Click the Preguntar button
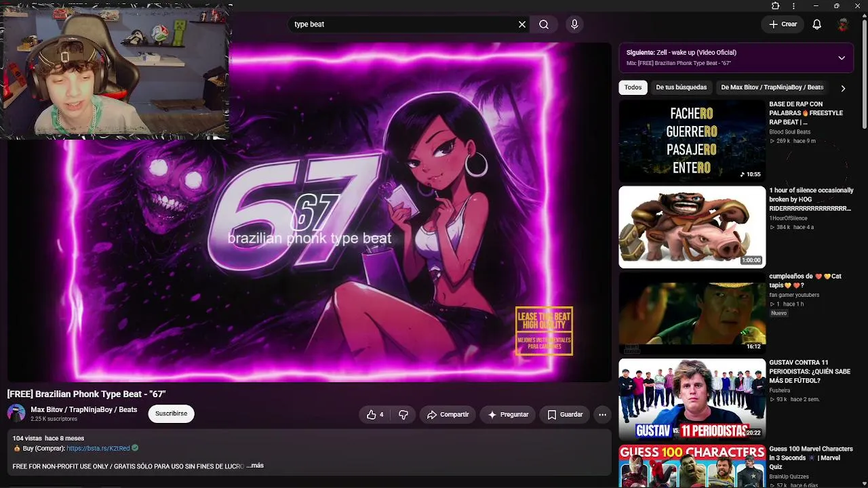Image resolution: width=868 pixels, height=488 pixels. [x=509, y=415]
